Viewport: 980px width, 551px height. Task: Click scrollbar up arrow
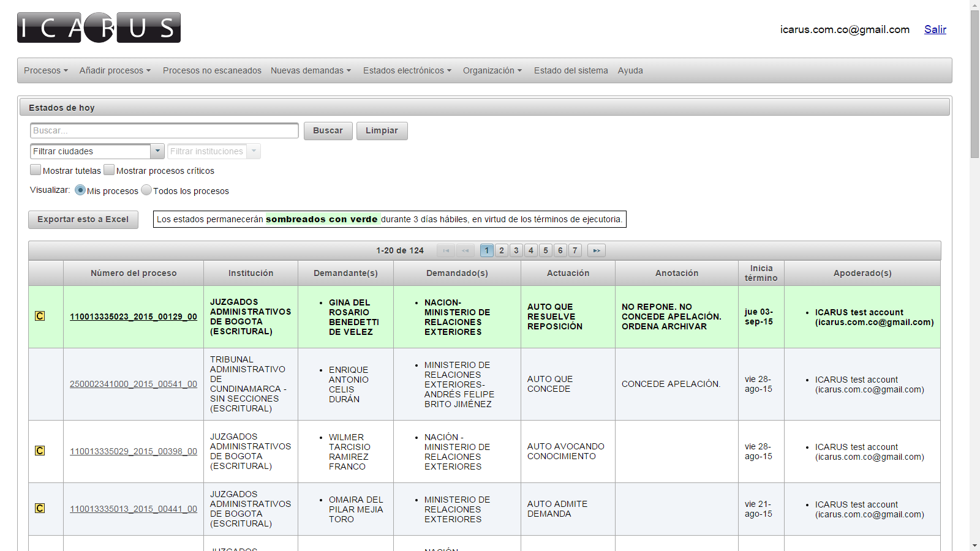click(x=974, y=5)
